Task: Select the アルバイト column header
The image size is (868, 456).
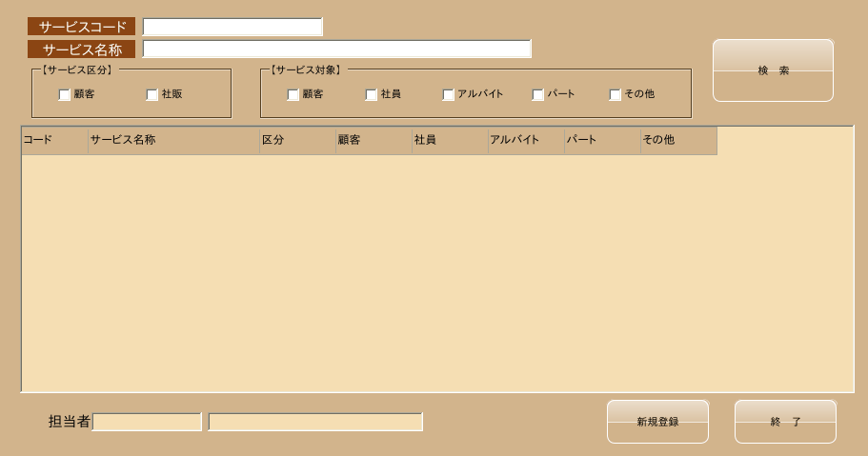Action: [x=526, y=141]
